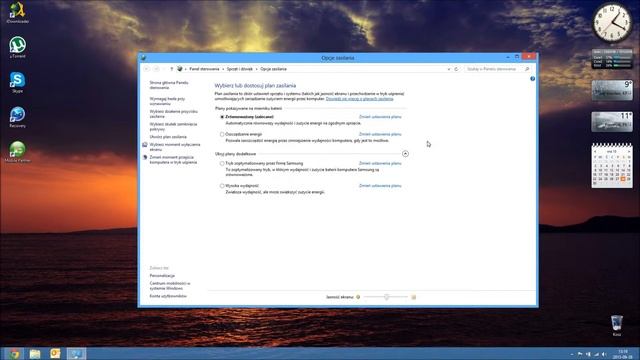This screenshot has height=360, width=640.
Task: Click the battery power tray icon
Action: [588, 354]
